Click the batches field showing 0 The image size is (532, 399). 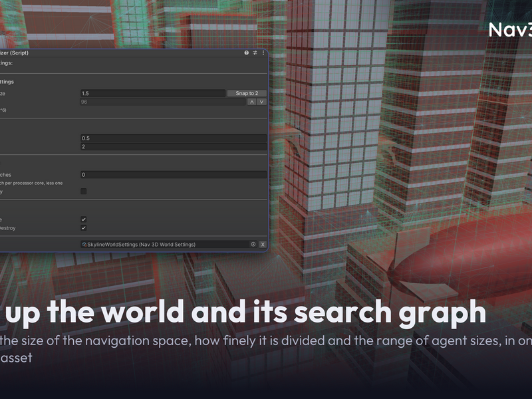pyautogui.click(x=174, y=175)
